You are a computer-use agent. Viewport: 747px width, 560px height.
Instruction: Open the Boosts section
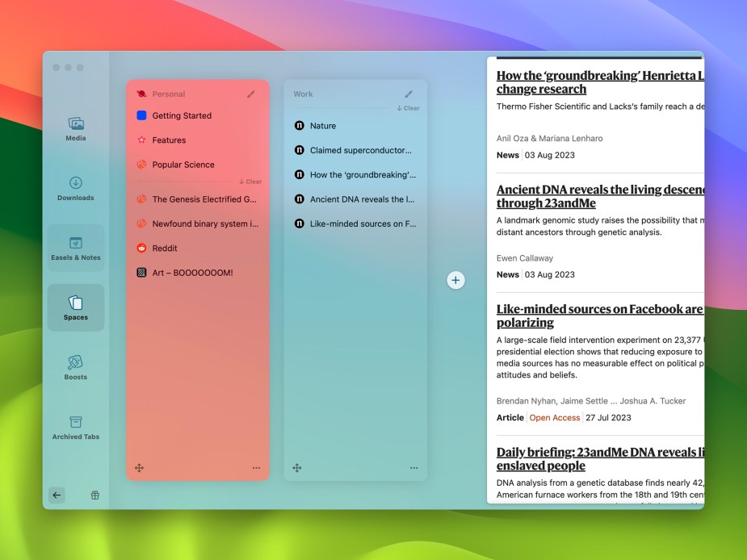click(76, 366)
